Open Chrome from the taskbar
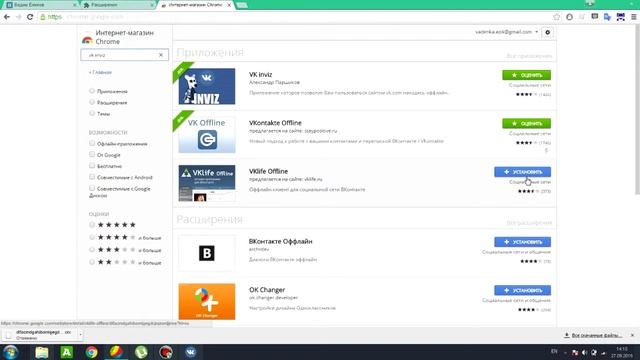 [x=91, y=352]
